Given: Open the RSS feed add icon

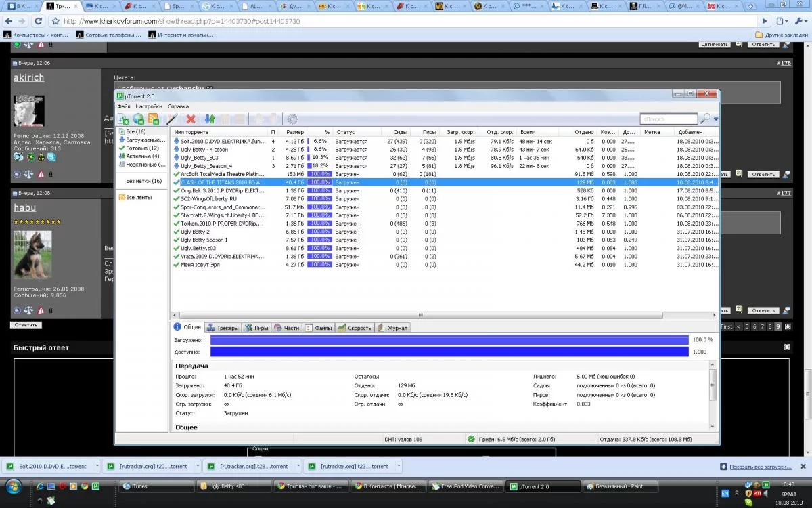Looking at the screenshot, I should pyautogui.click(x=153, y=119).
